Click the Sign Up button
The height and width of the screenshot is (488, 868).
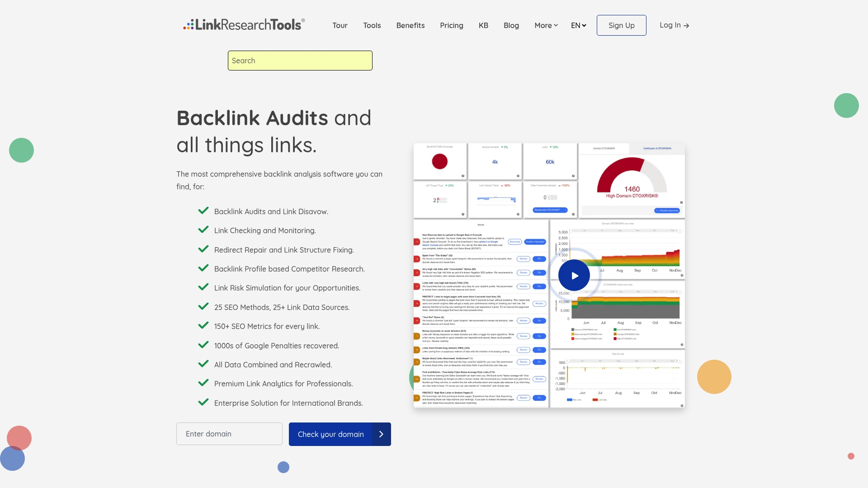coord(622,25)
